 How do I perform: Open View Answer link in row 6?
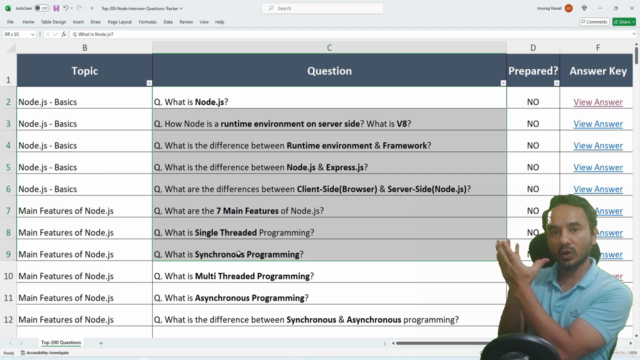pyautogui.click(x=598, y=189)
